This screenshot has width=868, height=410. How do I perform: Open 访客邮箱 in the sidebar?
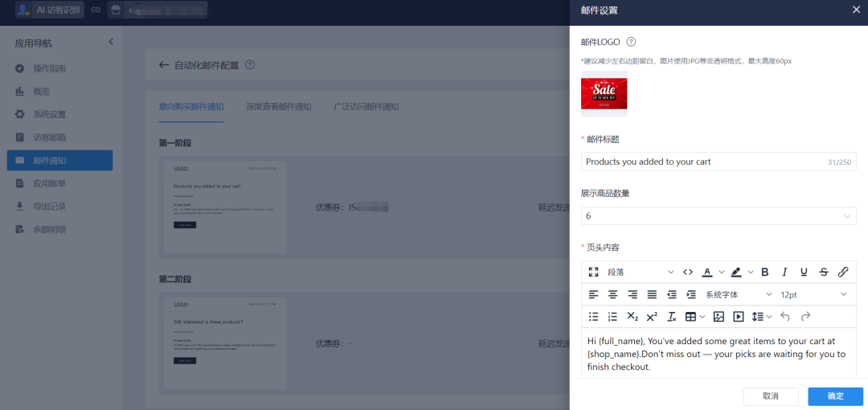point(59,137)
